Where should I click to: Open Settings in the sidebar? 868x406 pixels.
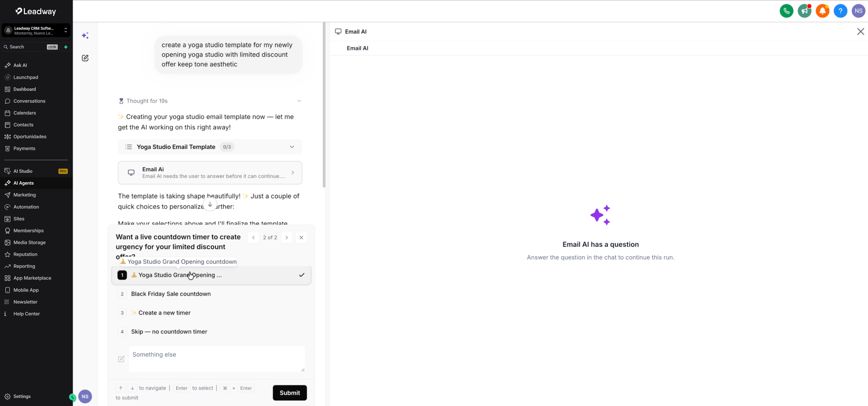(x=22, y=396)
